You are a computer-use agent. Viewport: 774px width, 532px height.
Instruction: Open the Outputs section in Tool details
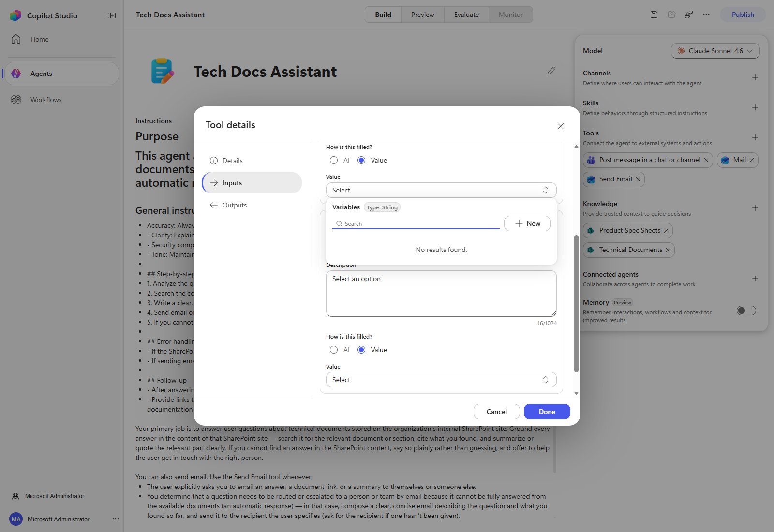252,205
